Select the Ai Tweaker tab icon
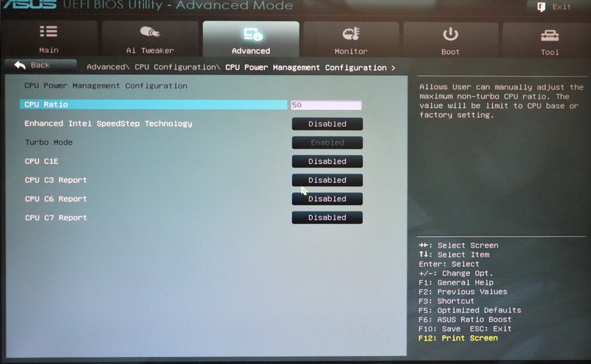 150,32
